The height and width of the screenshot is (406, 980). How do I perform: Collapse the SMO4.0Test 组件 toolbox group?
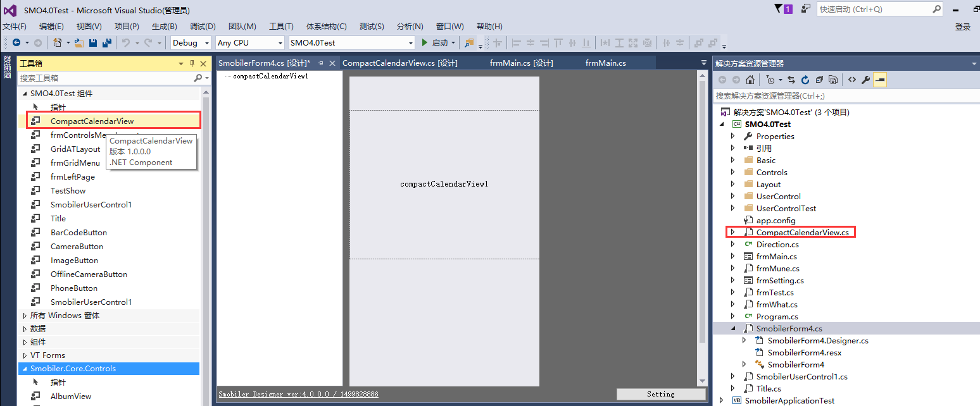click(25, 93)
